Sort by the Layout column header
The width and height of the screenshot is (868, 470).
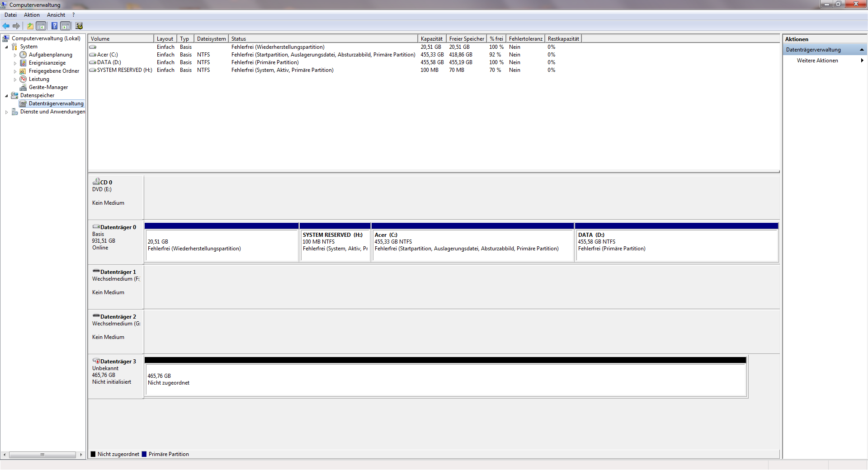click(165, 39)
